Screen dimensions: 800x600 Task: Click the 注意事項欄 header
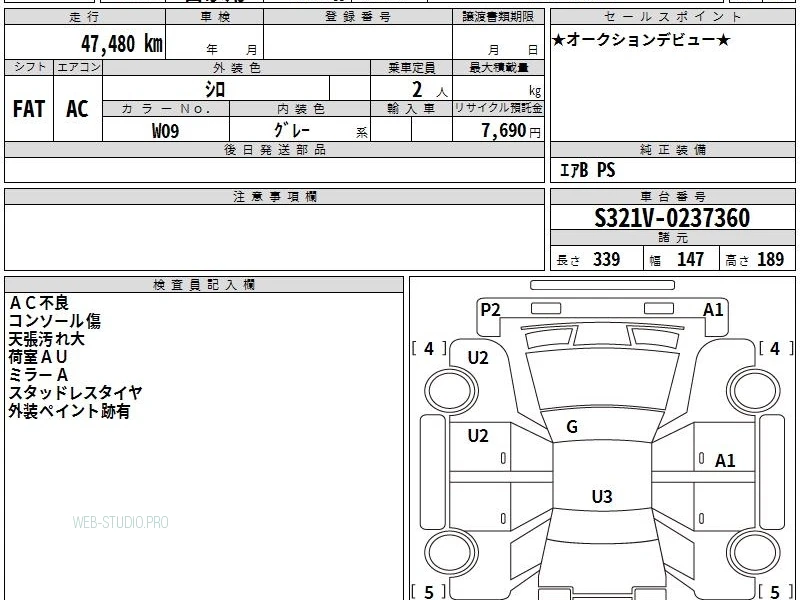pyautogui.click(x=274, y=197)
